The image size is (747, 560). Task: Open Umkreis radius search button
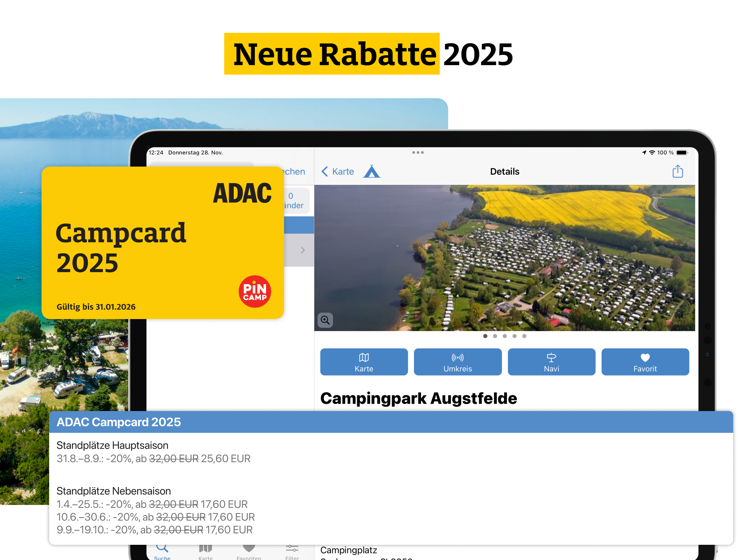pos(458,362)
